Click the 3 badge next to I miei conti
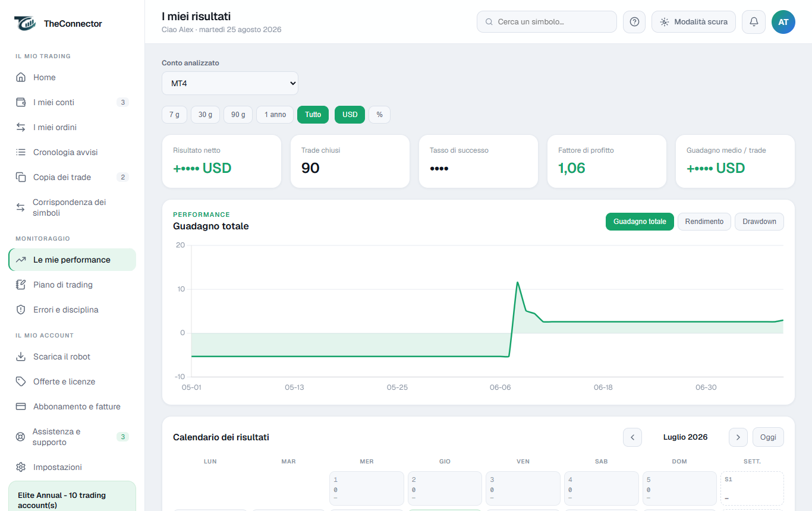This screenshot has width=812, height=511. click(122, 102)
